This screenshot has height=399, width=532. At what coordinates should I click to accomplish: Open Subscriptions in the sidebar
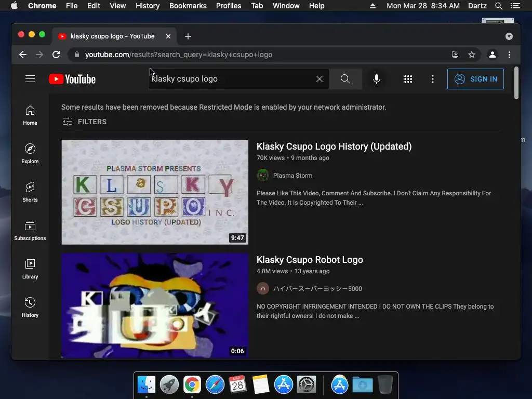point(30,231)
